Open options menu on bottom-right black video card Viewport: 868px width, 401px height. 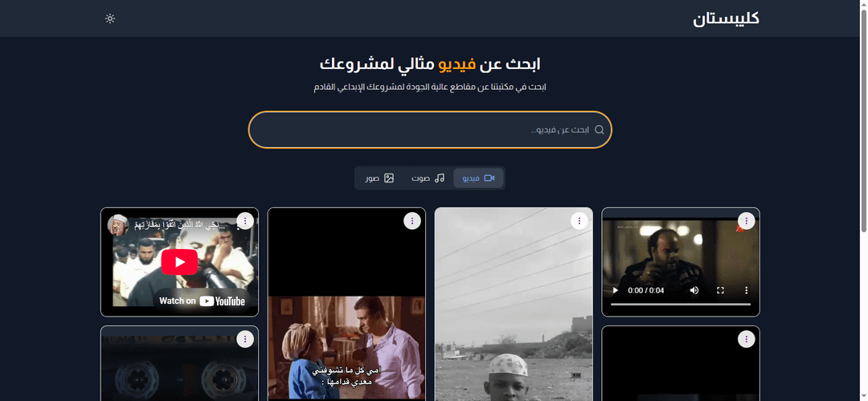click(746, 339)
